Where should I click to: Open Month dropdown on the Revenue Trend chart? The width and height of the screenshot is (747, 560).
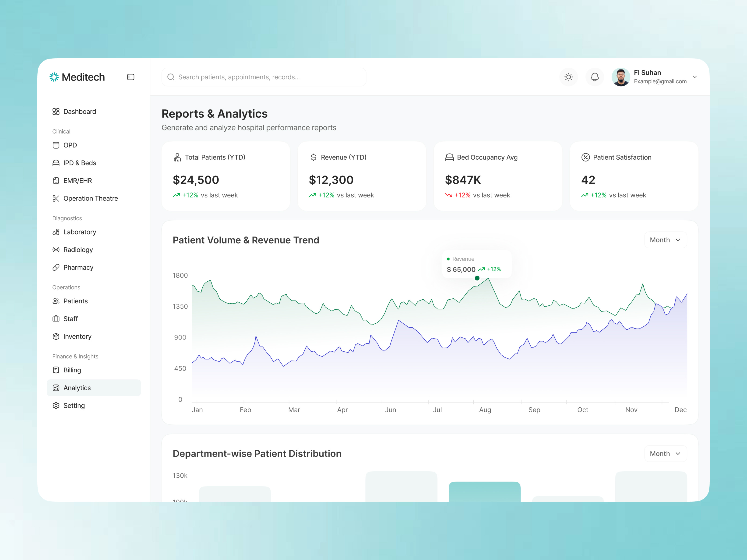tap(666, 240)
